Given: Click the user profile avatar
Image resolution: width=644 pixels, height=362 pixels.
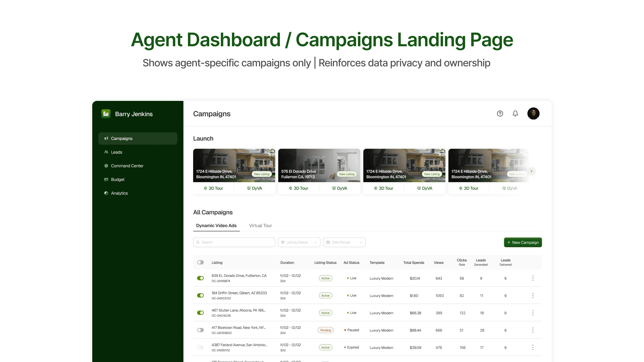Looking at the screenshot, I should 533,114.
